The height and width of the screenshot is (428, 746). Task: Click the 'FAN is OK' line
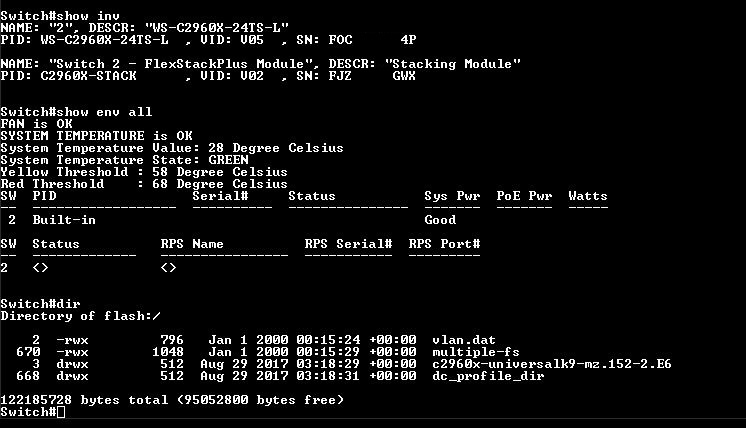[37, 124]
